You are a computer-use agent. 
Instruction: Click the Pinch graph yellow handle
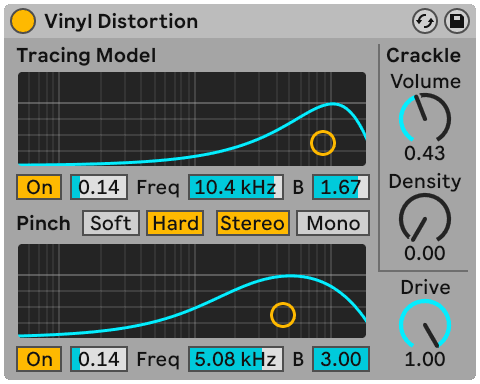coord(283,315)
